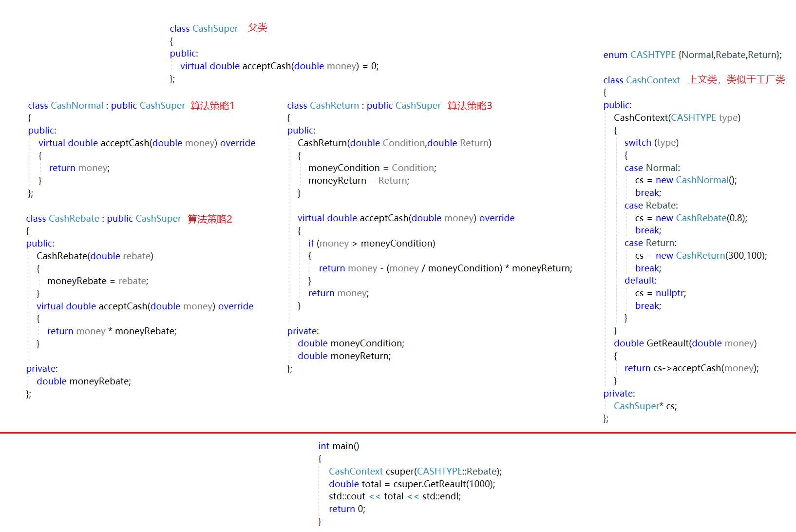The width and height of the screenshot is (796, 532).
Task: Click 'CashContext csuper(CASHTYPE::Rebate);' line
Action: (416, 471)
